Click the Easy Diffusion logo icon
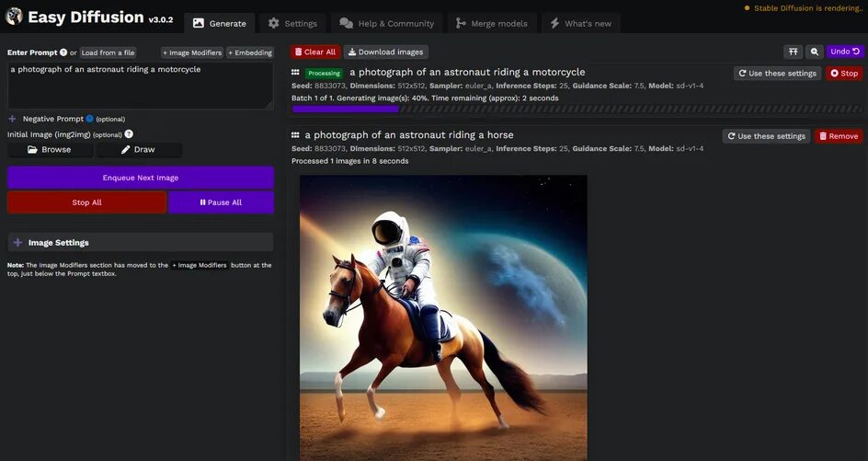The width and height of the screenshot is (868, 461). [x=13, y=16]
